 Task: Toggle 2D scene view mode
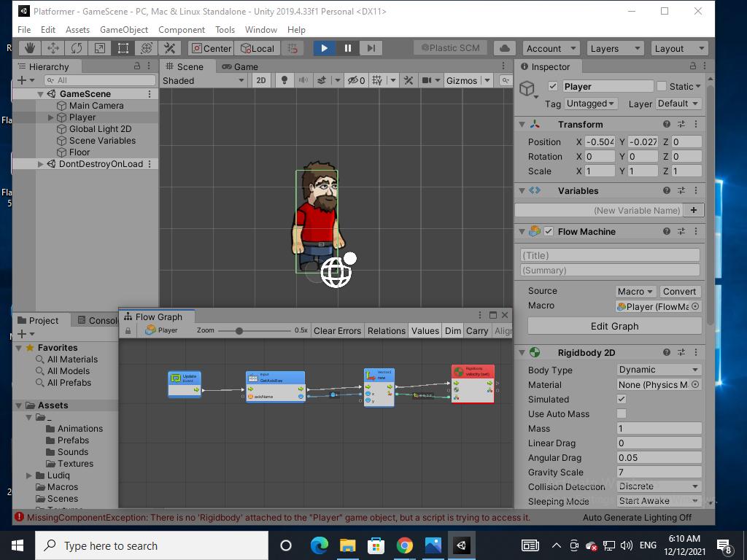pos(261,80)
